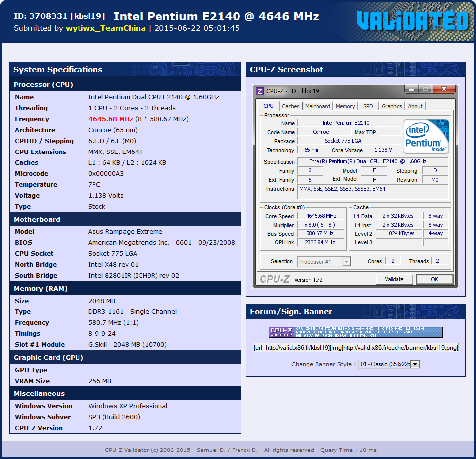Show the About tab
Image resolution: width=476 pixels, height=459 pixels.
click(415, 106)
